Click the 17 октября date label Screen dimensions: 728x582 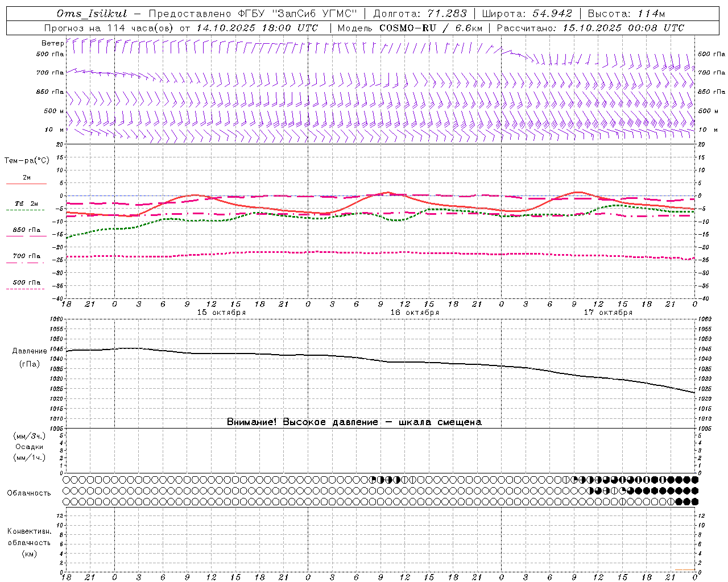click(x=608, y=313)
